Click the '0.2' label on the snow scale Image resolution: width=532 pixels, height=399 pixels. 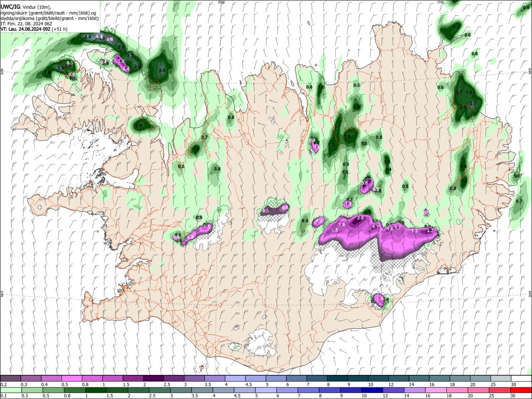(x=3, y=384)
